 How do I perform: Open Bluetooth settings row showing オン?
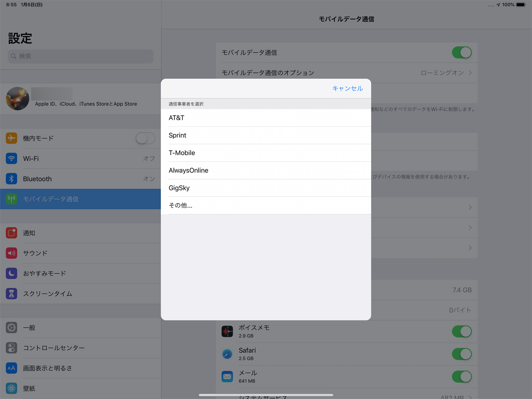(x=80, y=179)
